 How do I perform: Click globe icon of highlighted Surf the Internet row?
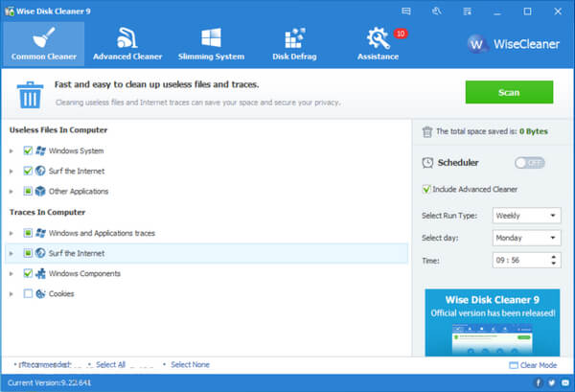[x=40, y=253]
